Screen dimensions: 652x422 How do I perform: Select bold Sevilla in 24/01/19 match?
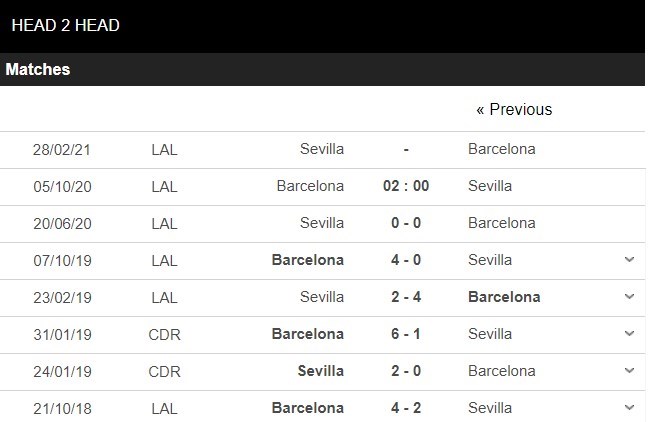pos(321,371)
